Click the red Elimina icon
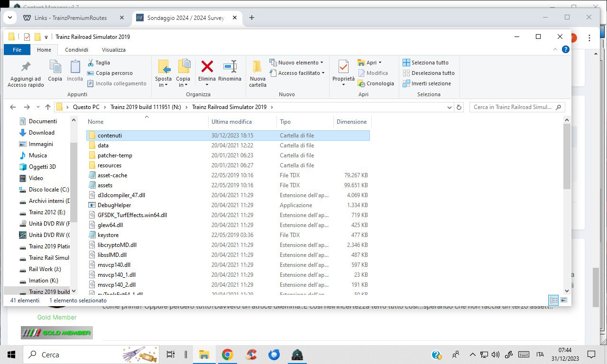Image resolution: width=607 pixels, height=364 pixels. (x=207, y=66)
